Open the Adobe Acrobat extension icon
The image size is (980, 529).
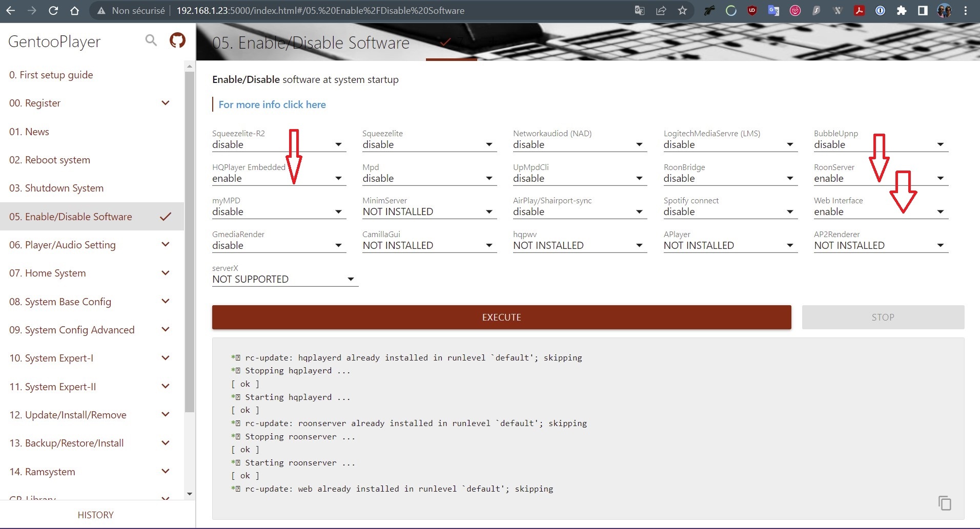point(859,10)
